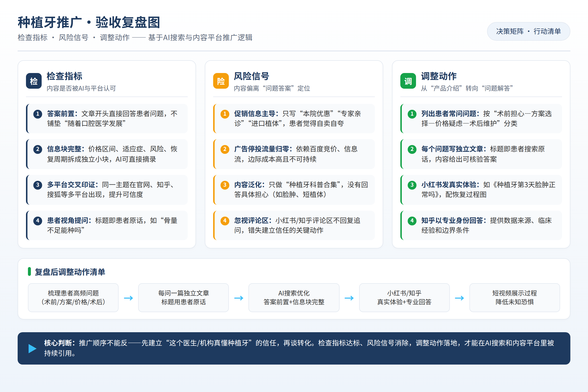Choose the 每个问题写独立文章 action card
The image size is (588, 392).
pyautogui.click(x=481, y=154)
